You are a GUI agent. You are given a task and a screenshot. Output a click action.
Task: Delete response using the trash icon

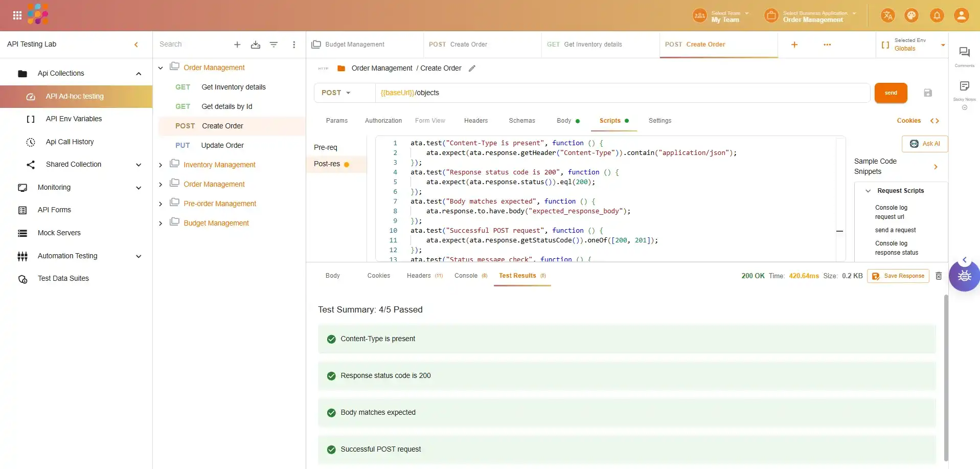click(x=939, y=276)
